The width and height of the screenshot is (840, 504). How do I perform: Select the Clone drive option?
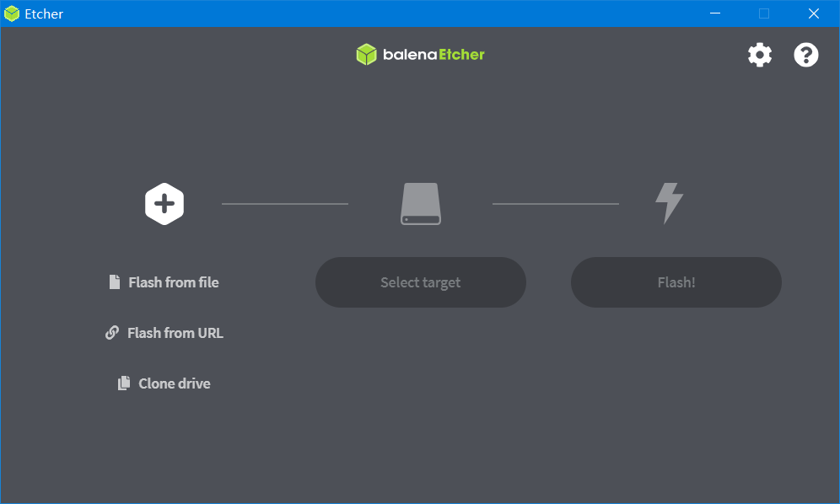[x=174, y=383]
